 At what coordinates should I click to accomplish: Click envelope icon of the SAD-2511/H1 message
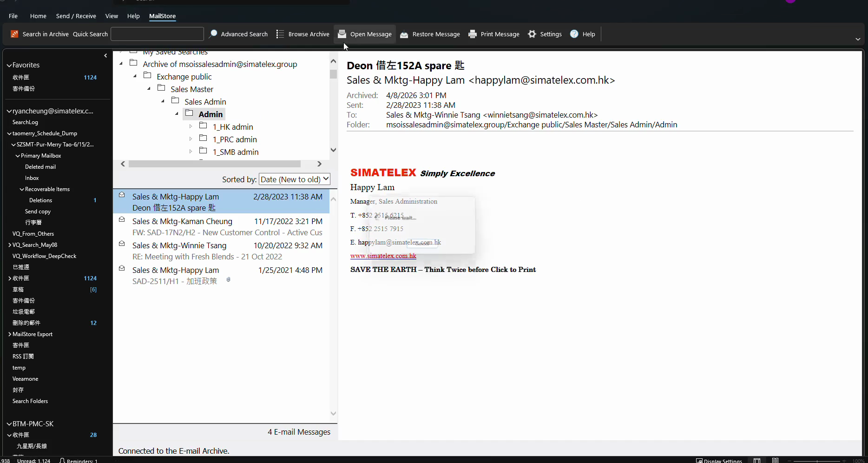pos(122,268)
